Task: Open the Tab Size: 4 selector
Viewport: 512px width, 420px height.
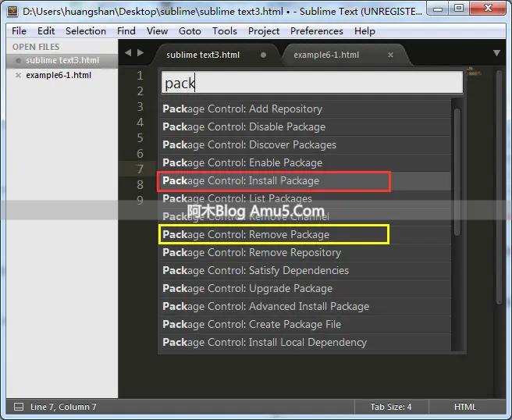Action: point(391,407)
